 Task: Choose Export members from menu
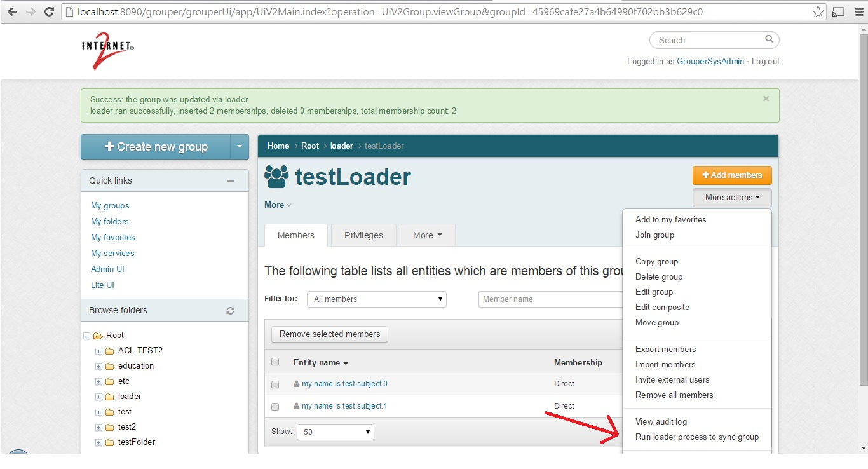(665, 350)
